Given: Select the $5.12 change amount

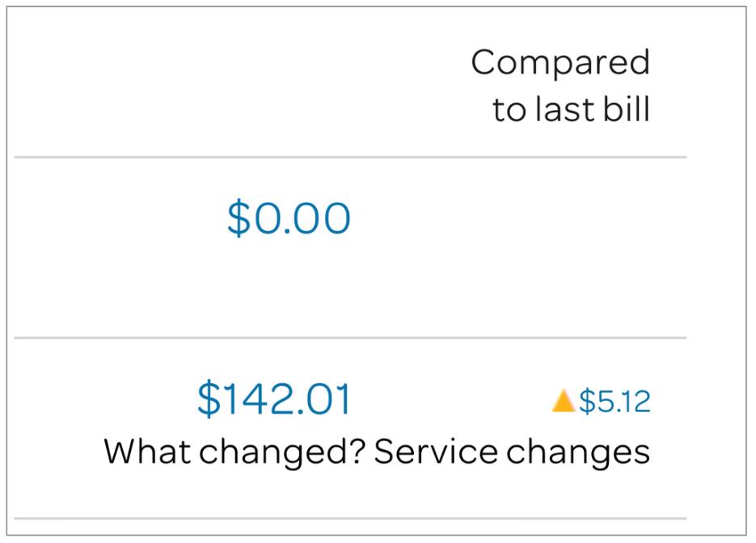Looking at the screenshot, I should 615,402.
